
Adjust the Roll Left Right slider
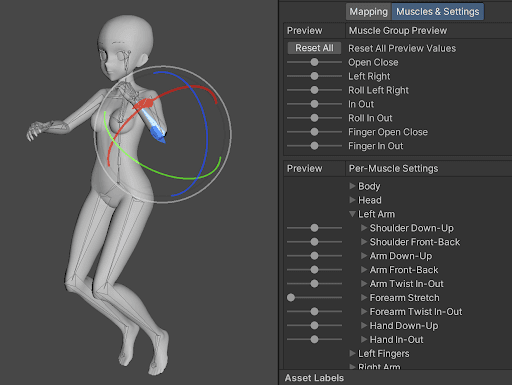coord(314,90)
